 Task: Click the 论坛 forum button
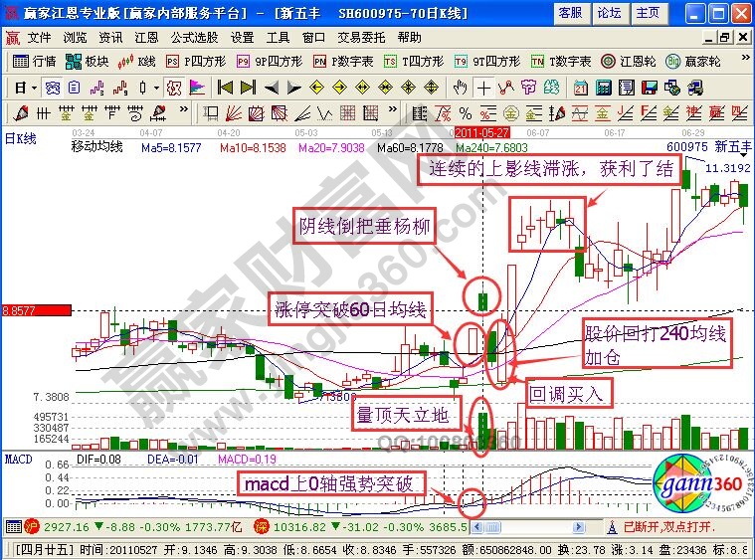[x=608, y=12]
